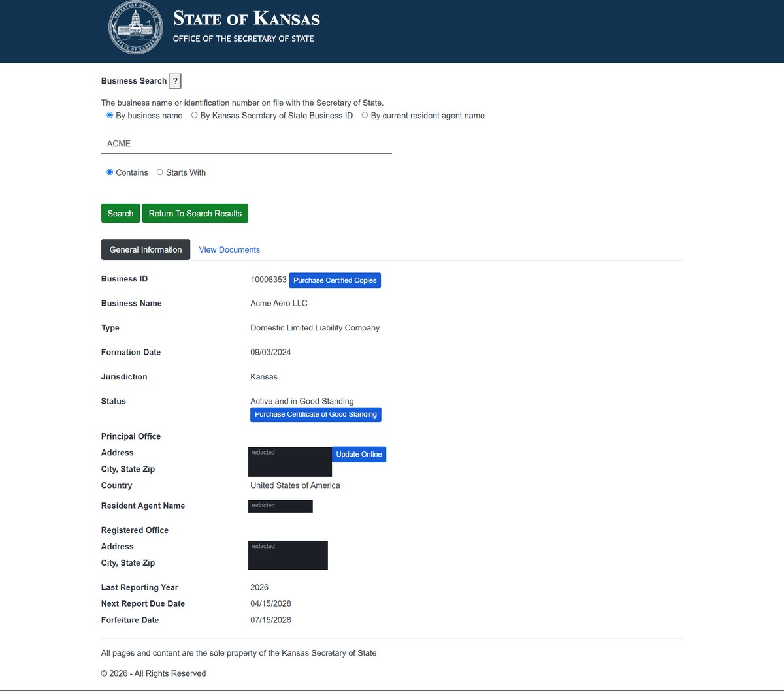Image resolution: width=784 pixels, height=691 pixels.
Task: Select the Contains match radio button
Action: coord(110,172)
